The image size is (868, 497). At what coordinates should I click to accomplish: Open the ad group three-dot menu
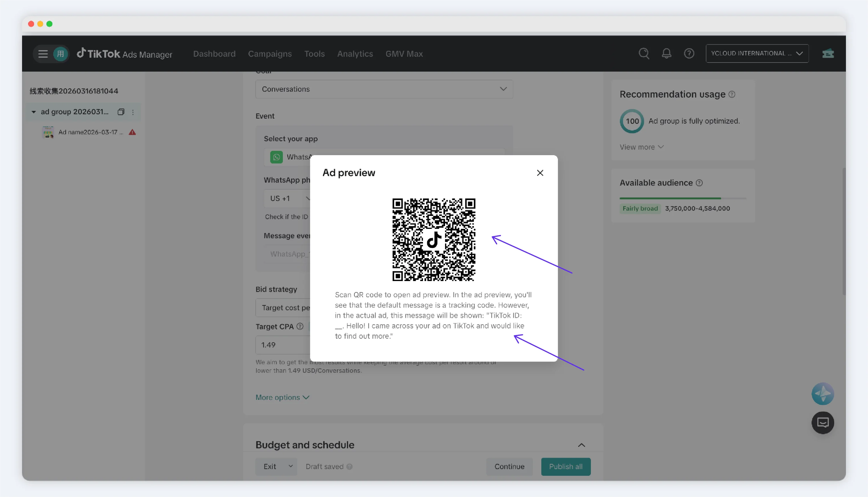click(x=133, y=112)
